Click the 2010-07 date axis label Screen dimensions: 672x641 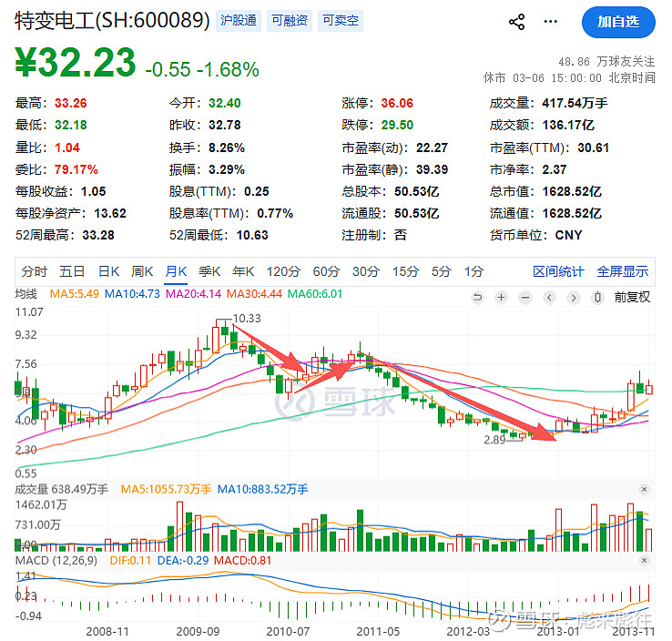(x=288, y=632)
